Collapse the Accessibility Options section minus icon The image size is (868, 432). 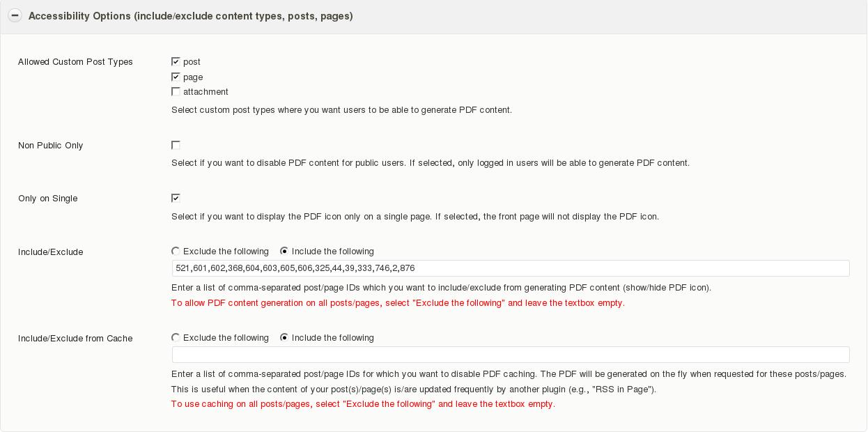pos(15,15)
